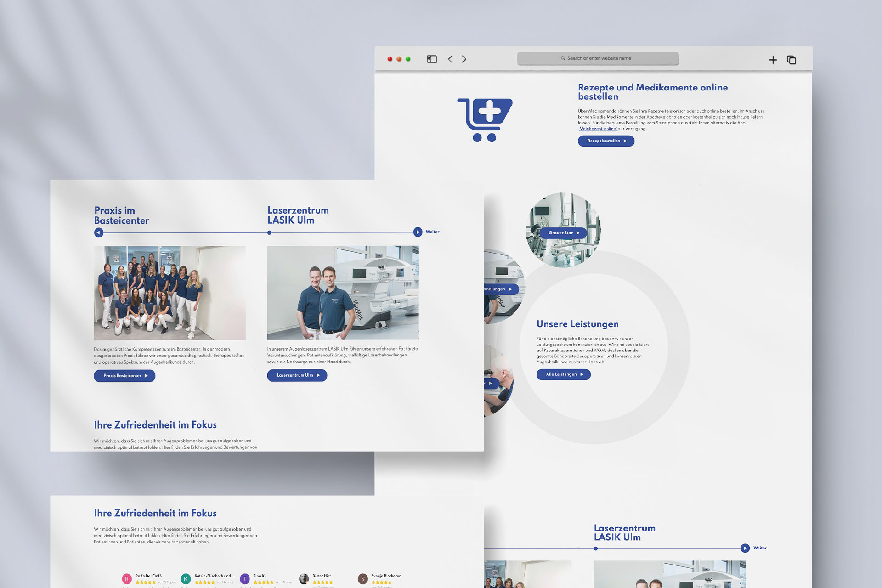Image resolution: width=882 pixels, height=588 pixels.
Task: Click the lower Weiter arrow circle
Action: [x=745, y=548]
